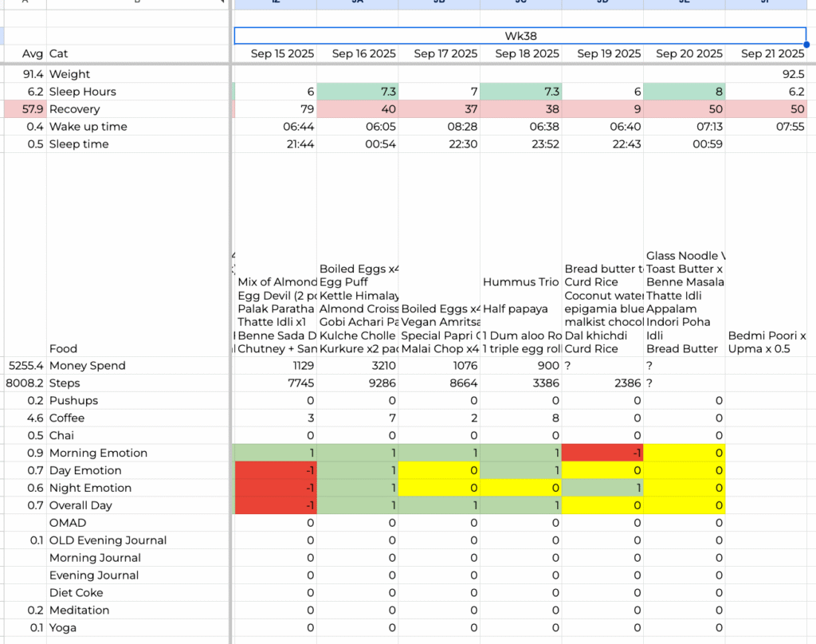The image size is (816, 644).
Task: Click the 3210 money spend value
Action: (358, 366)
